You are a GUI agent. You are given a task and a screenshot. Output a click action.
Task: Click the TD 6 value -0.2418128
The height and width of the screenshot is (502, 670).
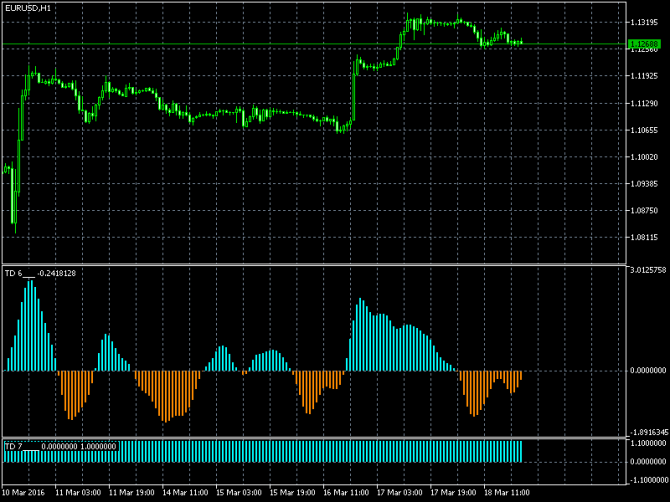pyautogui.click(x=56, y=273)
